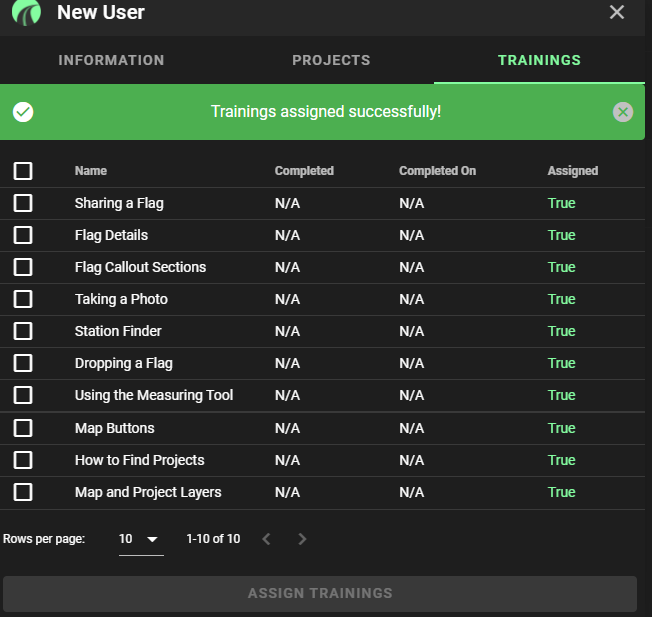The image size is (652, 617).
Task: Close the New User panel
Action: pyautogui.click(x=617, y=12)
